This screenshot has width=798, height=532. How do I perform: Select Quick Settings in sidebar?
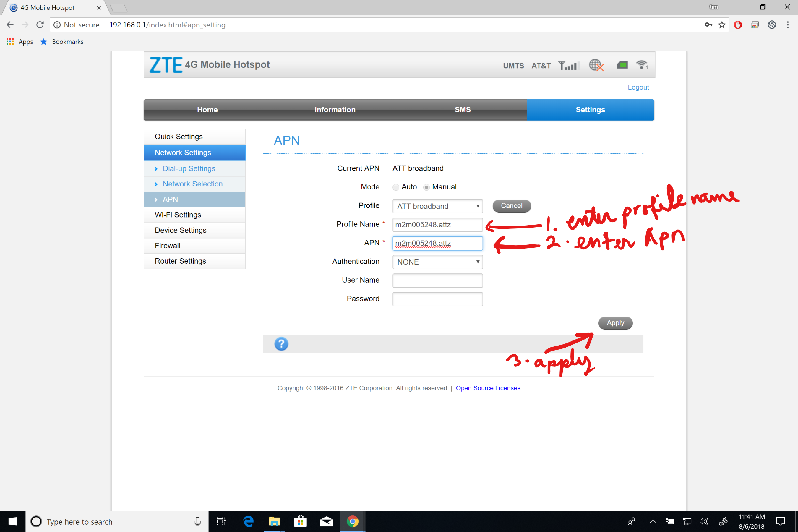coord(195,137)
